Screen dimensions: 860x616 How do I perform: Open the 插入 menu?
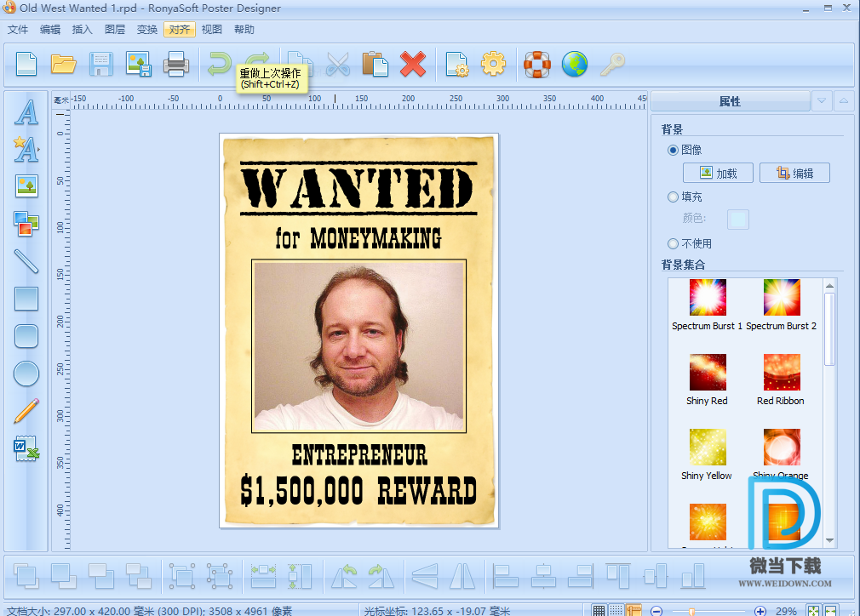point(83,30)
